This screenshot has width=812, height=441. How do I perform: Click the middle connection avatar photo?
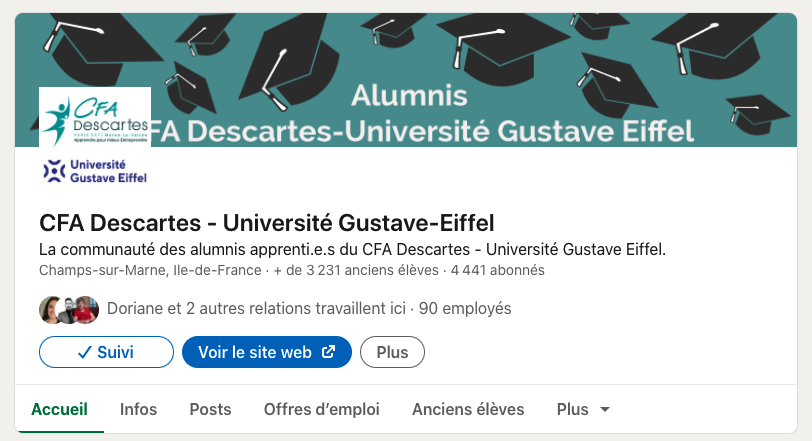pyautogui.click(x=68, y=309)
